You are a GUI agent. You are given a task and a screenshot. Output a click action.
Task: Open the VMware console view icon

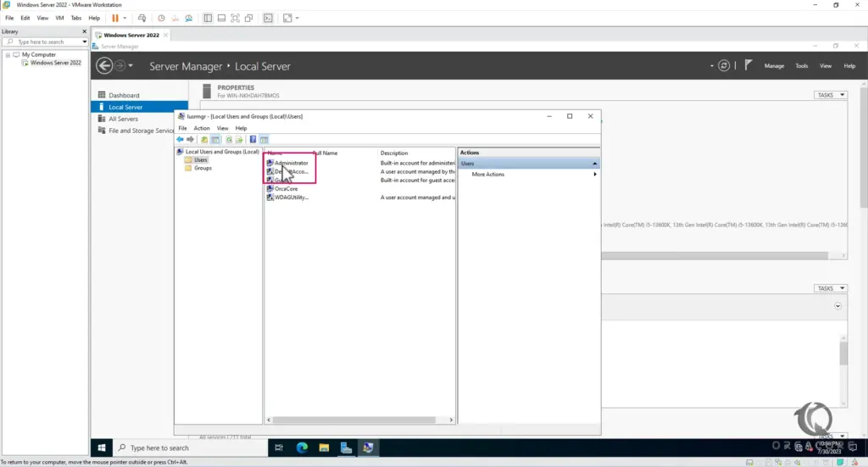click(x=268, y=18)
